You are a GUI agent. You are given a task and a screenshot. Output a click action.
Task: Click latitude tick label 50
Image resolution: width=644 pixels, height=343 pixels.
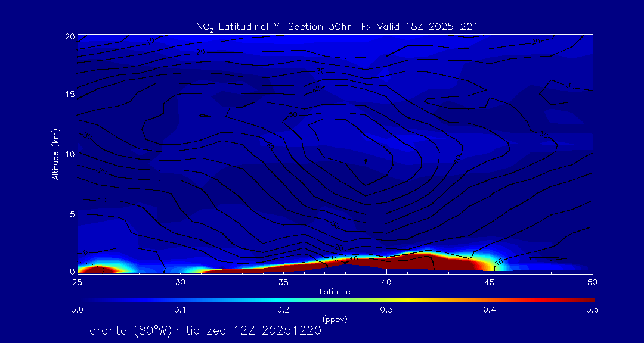click(x=593, y=282)
